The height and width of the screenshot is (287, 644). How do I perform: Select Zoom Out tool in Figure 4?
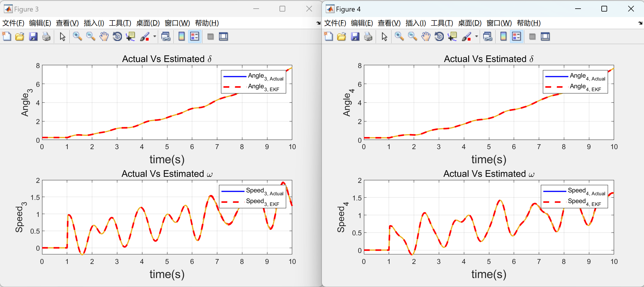412,37
